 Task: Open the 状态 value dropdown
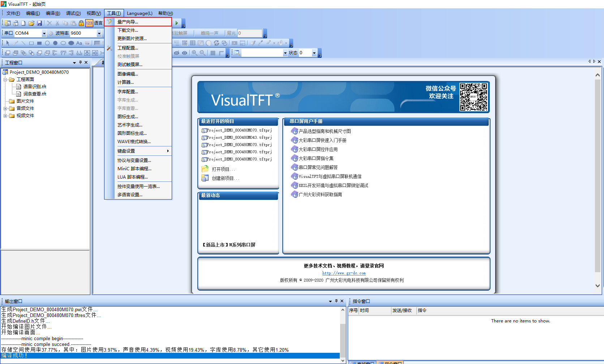tap(314, 53)
